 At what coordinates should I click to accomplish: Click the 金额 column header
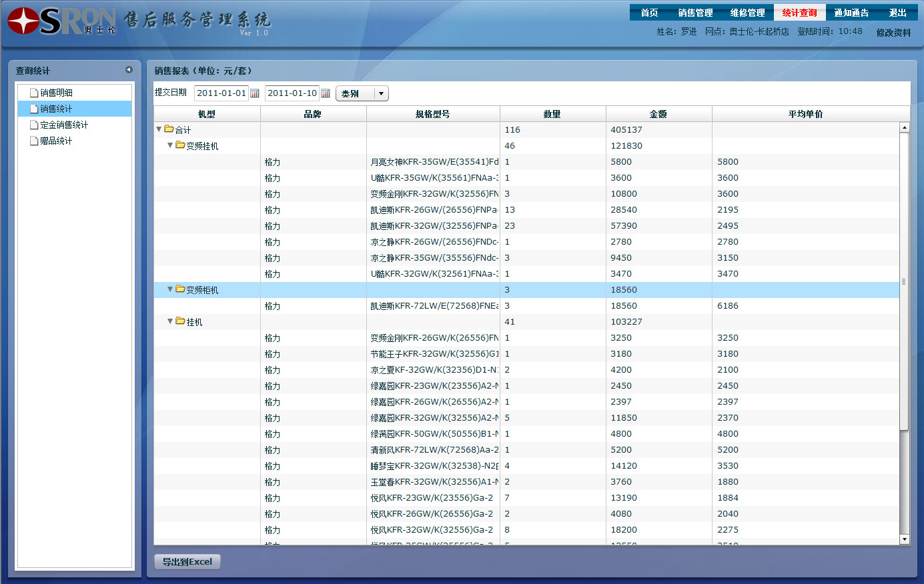pos(658,114)
